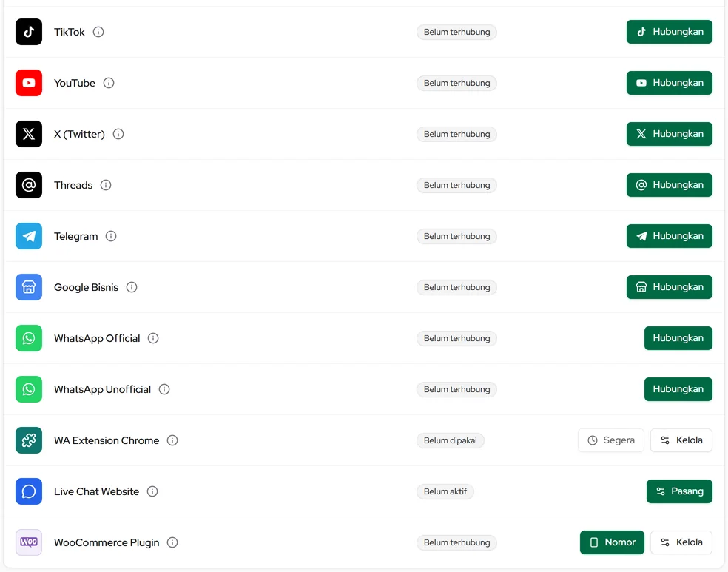Screen dimensions: 728x572
Task: Click the TikTok app logo icon
Action: click(29, 32)
